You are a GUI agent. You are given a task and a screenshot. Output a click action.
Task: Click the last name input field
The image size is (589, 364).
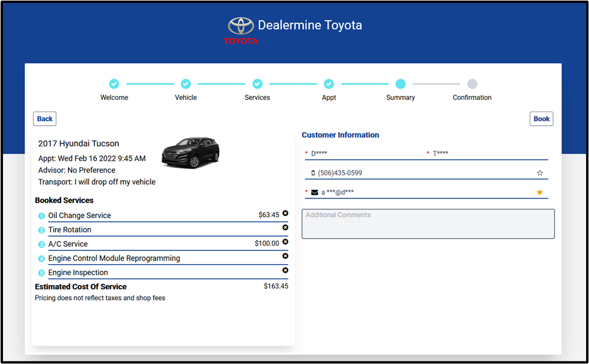pyautogui.click(x=487, y=154)
